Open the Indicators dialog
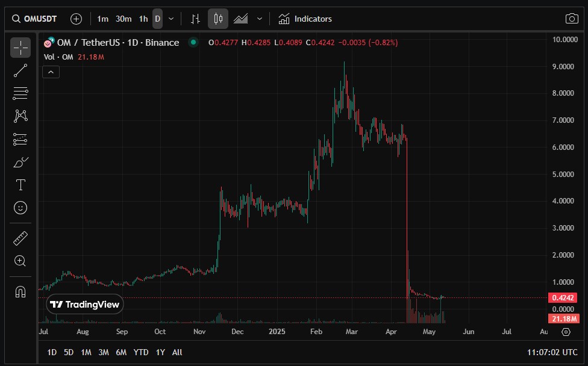The width and height of the screenshot is (588, 366). click(x=305, y=19)
